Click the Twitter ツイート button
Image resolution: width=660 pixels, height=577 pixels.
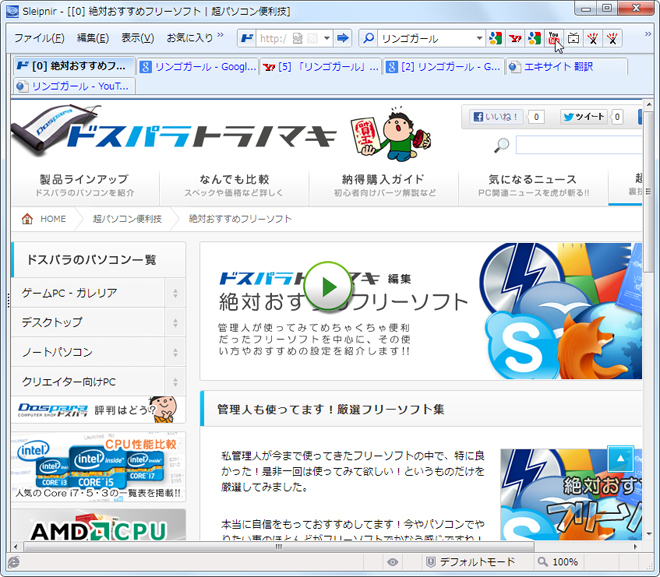click(x=583, y=117)
